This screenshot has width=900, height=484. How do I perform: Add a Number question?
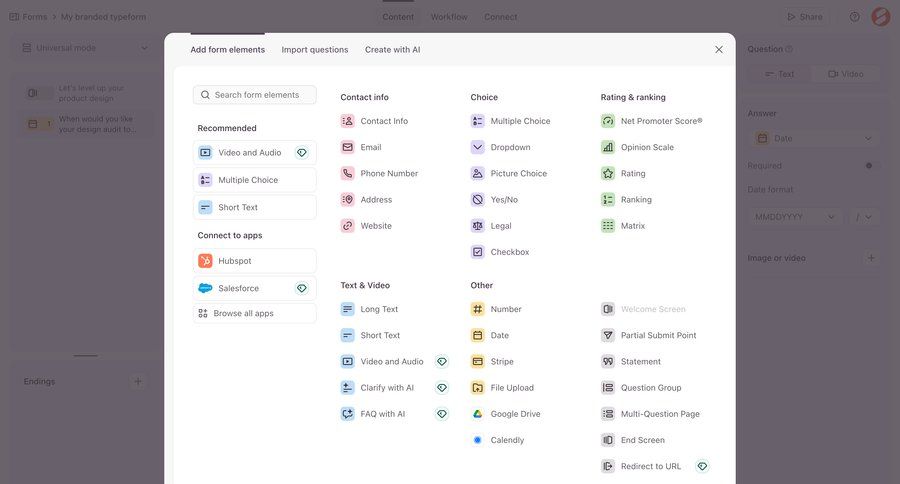tap(496, 309)
